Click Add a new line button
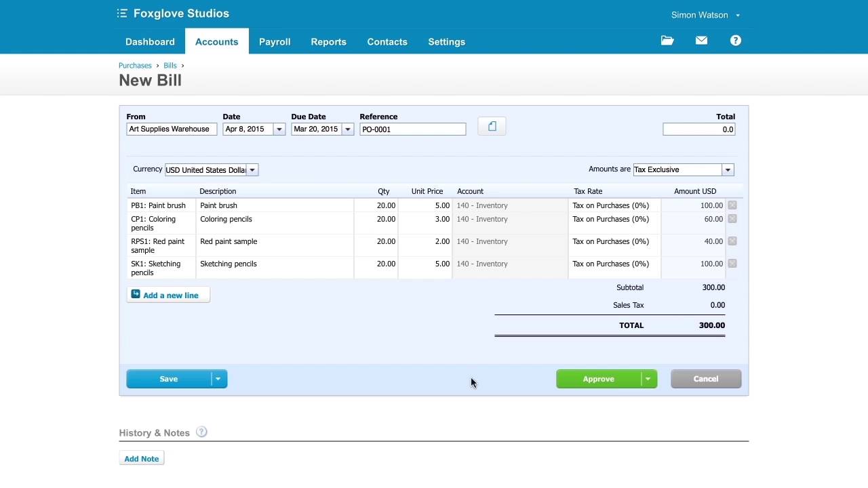Image resolution: width=868 pixels, height=488 pixels. [168, 296]
